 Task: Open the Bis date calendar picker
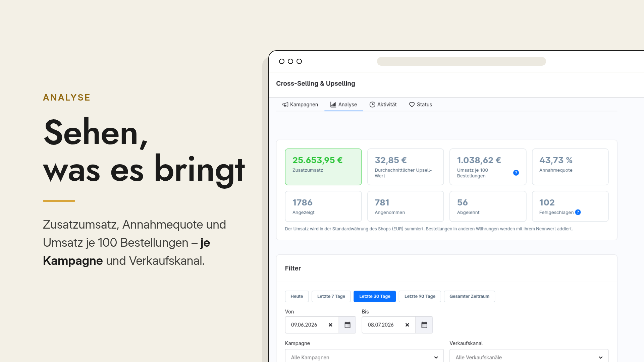pos(424,325)
